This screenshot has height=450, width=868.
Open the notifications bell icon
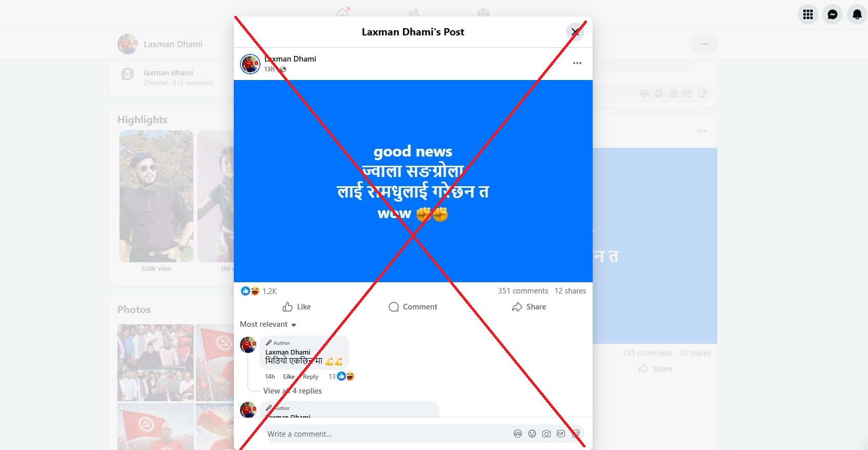(x=857, y=14)
